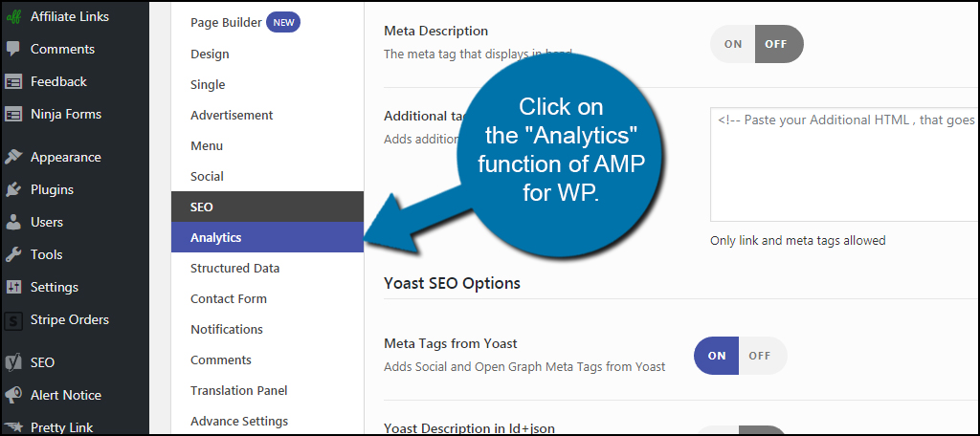The image size is (980, 436).
Task: Open Users via person icon
Action: [x=13, y=223]
